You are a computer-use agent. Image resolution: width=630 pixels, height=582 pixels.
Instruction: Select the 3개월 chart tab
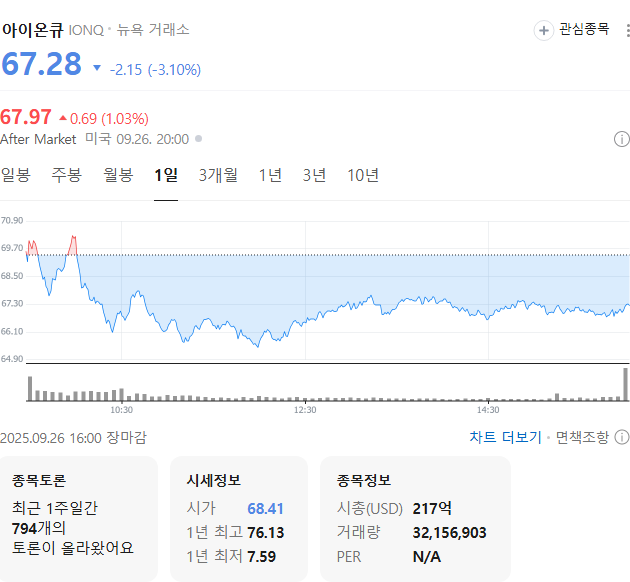[218, 175]
